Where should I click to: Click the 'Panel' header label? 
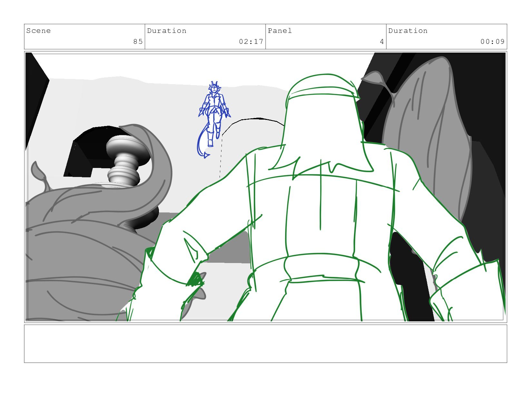pyautogui.click(x=280, y=31)
